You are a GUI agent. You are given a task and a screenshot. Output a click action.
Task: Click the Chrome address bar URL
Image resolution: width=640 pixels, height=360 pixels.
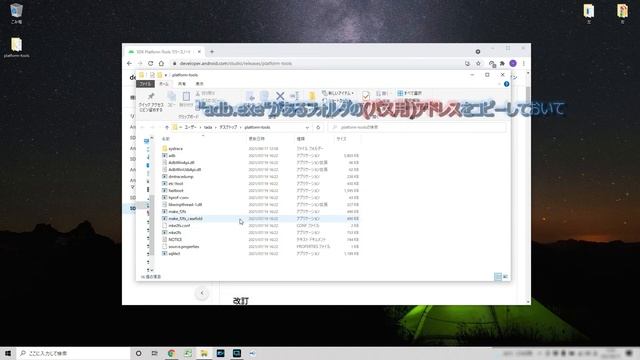(x=236, y=64)
